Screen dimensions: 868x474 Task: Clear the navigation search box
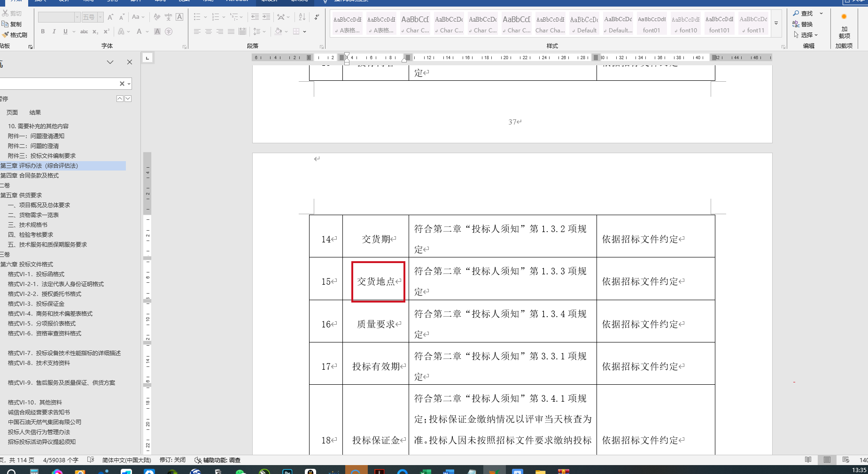point(122,84)
